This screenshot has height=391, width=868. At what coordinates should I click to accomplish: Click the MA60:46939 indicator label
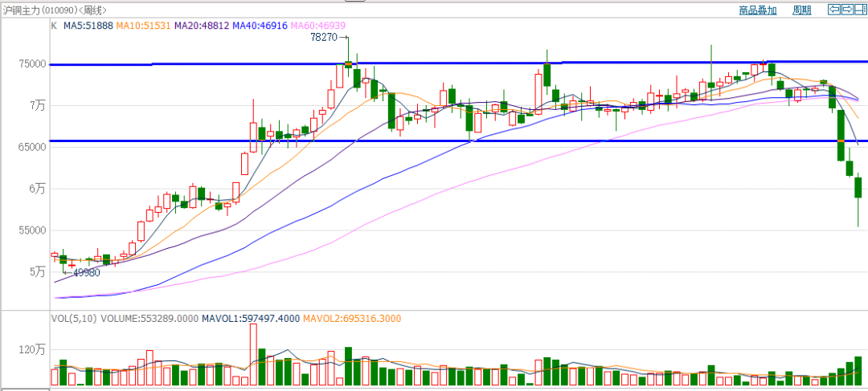[318, 26]
